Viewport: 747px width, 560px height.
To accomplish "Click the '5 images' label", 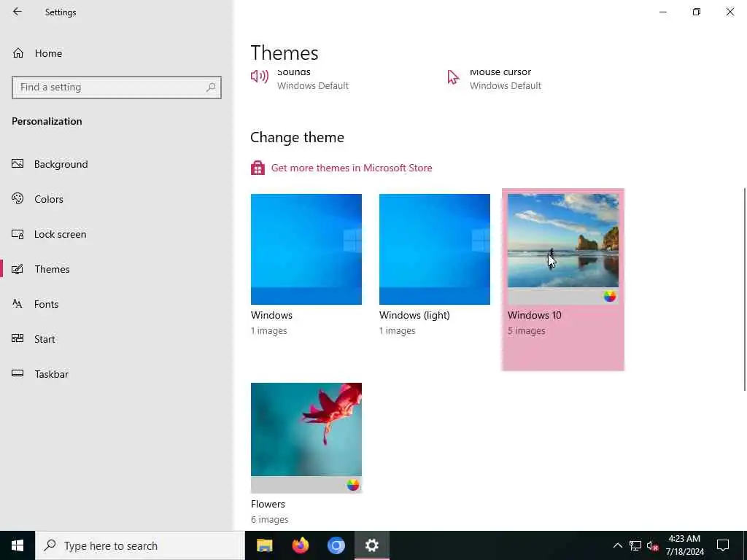I will 527,330.
